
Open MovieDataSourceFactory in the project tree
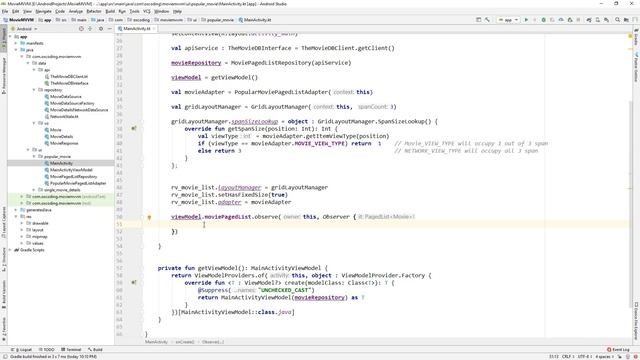[69, 103]
